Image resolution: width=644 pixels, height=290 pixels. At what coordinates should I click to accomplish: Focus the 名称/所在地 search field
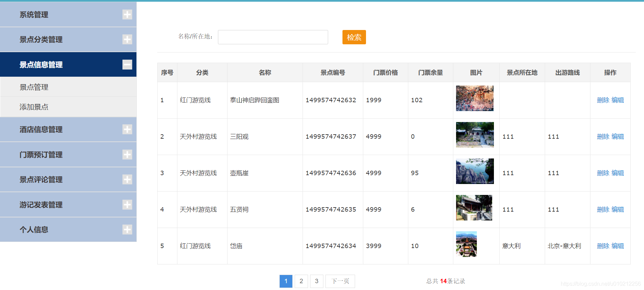pyautogui.click(x=273, y=37)
